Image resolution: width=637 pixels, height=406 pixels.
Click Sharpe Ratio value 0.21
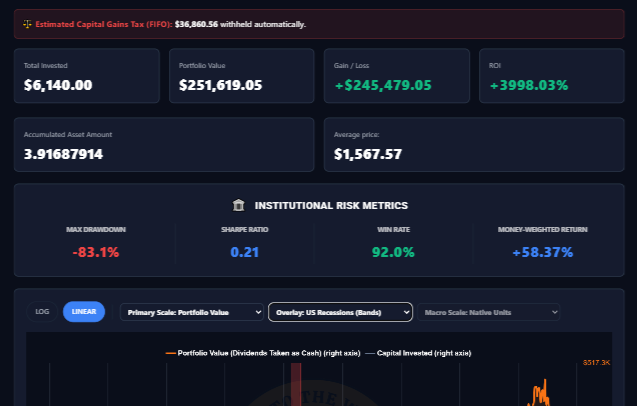245,252
